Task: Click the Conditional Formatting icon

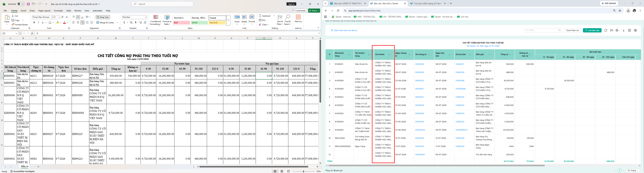Action: click(x=156, y=17)
